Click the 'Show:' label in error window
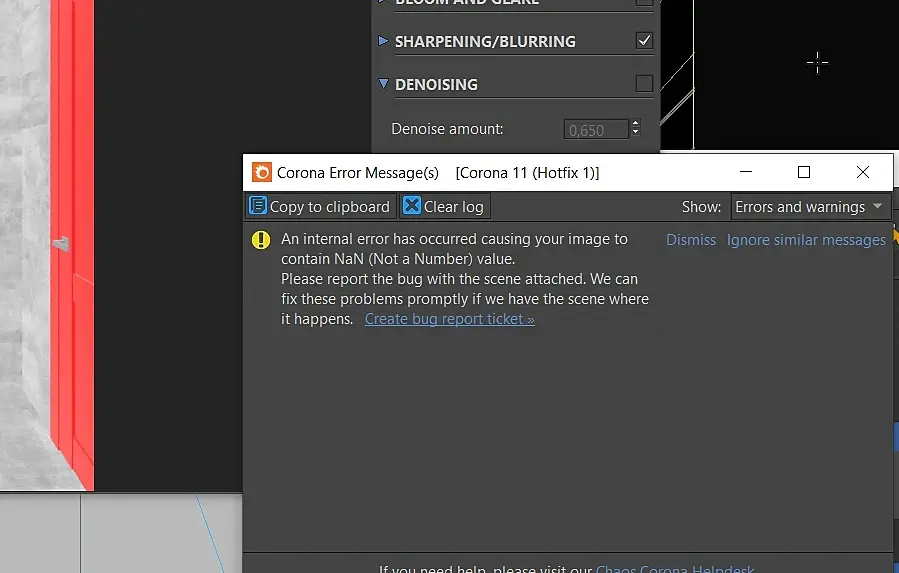Image resolution: width=899 pixels, height=573 pixels. point(701,206)
